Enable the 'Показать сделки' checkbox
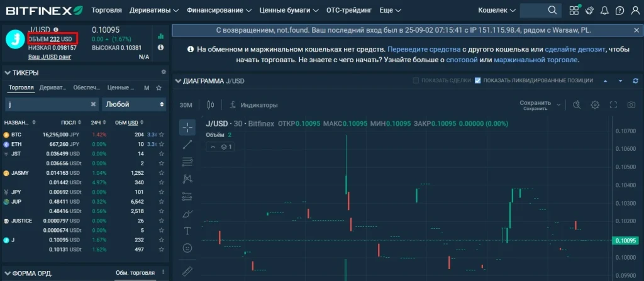Viewport: 644px width, 281px height. coord(416,80)
